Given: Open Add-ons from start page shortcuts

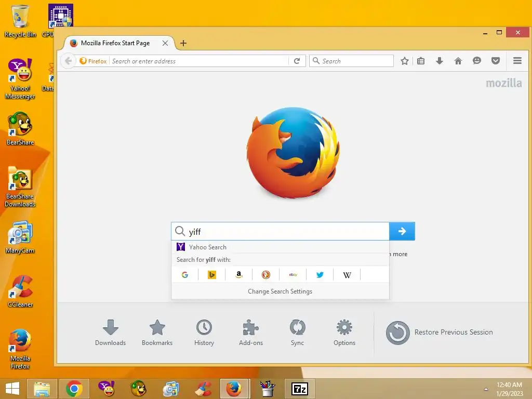Looking at the screenshot, I should click(251, 332).
